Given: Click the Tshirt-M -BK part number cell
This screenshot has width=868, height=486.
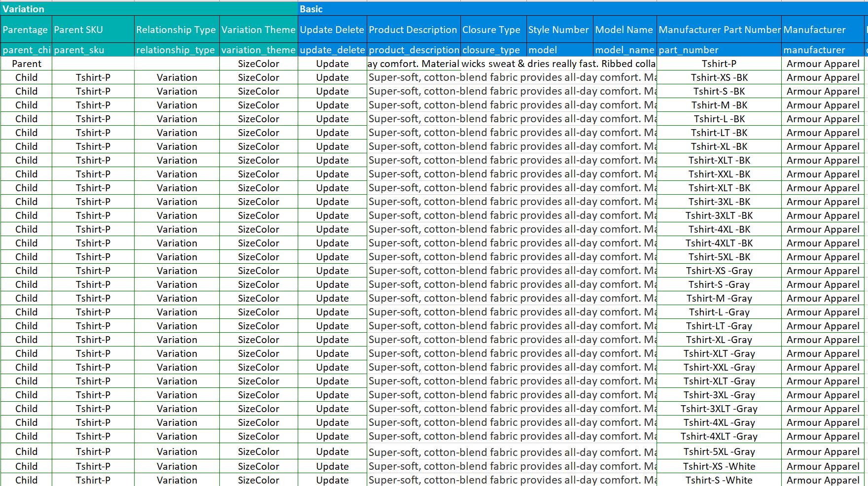Looking at the screenshot, I should [719, 105].
